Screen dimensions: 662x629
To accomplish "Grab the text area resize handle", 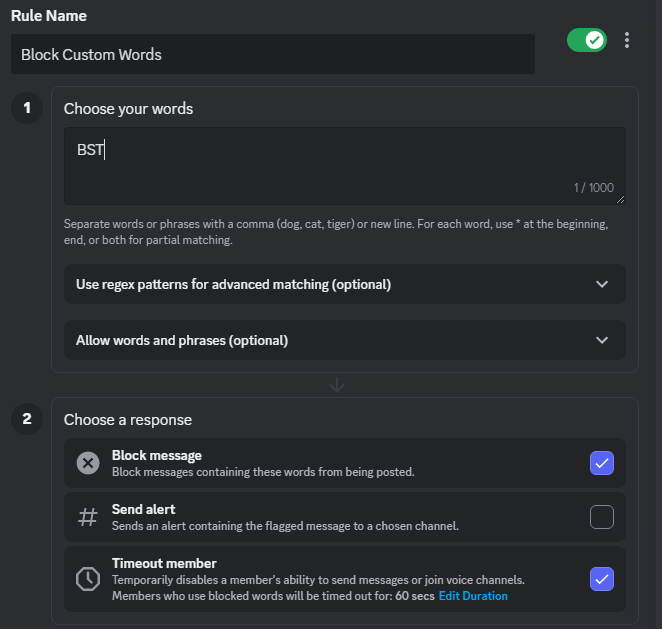I will (620, 200).
